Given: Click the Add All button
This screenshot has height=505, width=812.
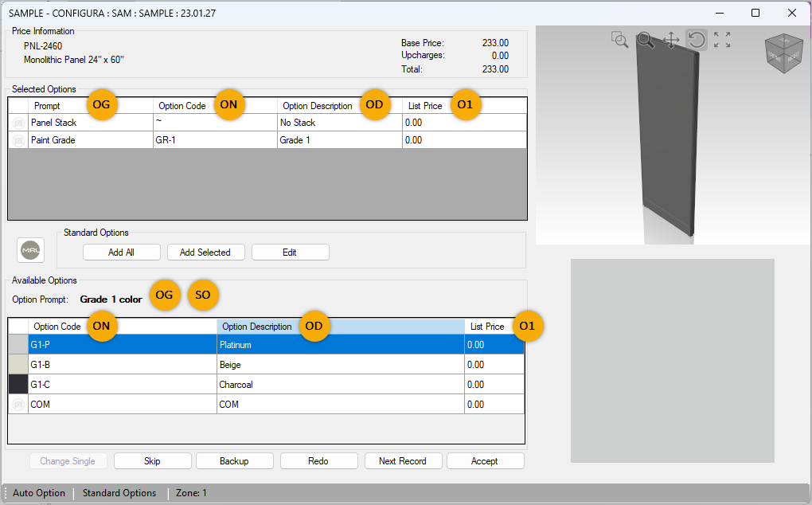Looking at the screenshot, I should point(121,252).
